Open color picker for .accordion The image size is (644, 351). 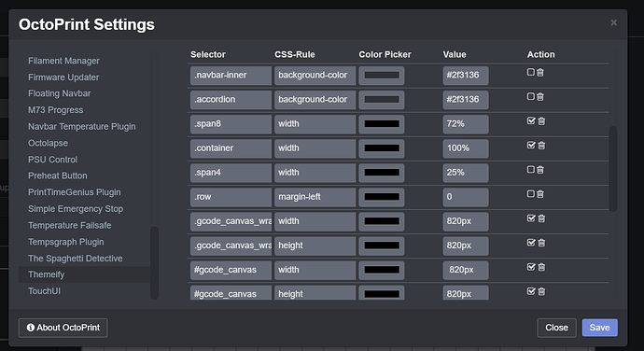coord(382,100)
